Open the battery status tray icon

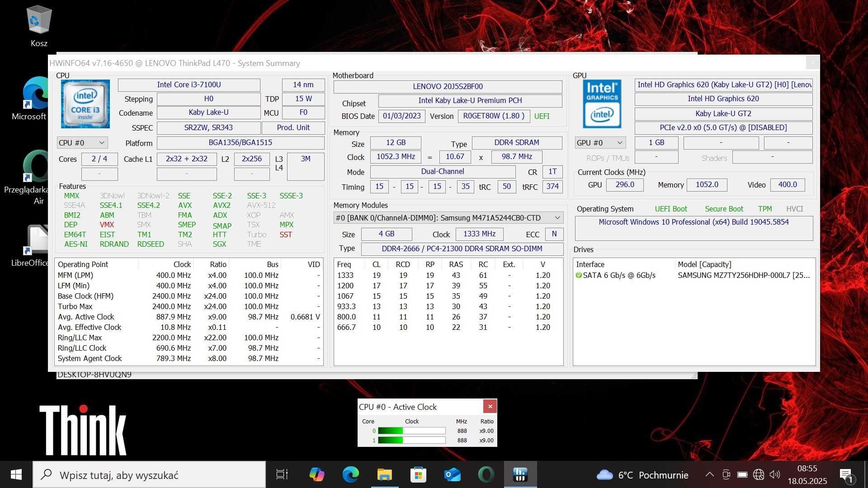[742, 474]
